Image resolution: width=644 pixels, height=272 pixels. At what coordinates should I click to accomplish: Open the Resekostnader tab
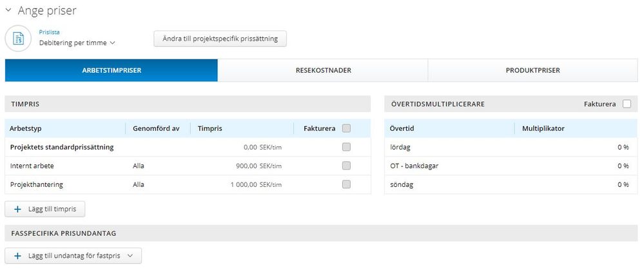coord(323,70)
